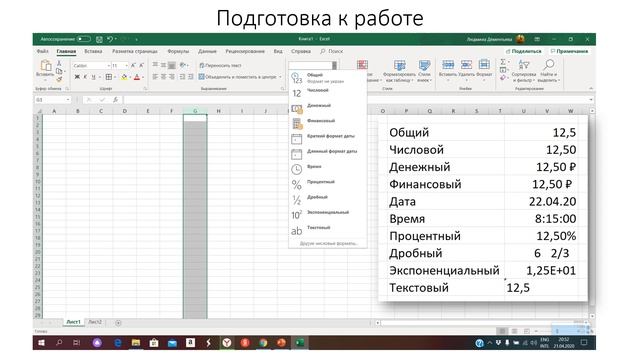
Task: Click the Increase Indent icon
Action: 190,77
